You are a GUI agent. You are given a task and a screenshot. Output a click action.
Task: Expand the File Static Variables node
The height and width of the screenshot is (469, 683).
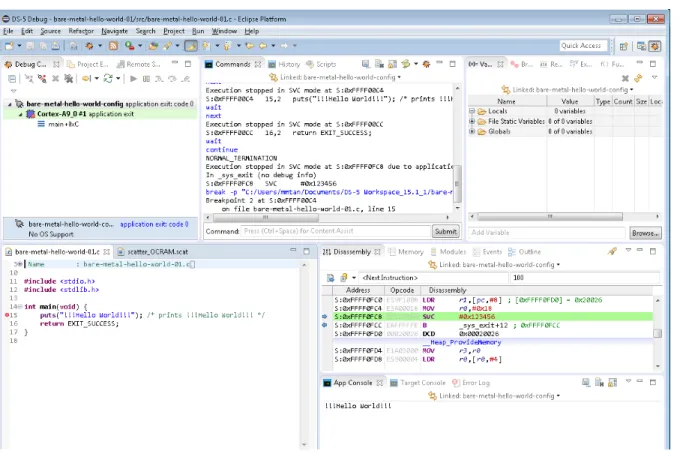472,121
